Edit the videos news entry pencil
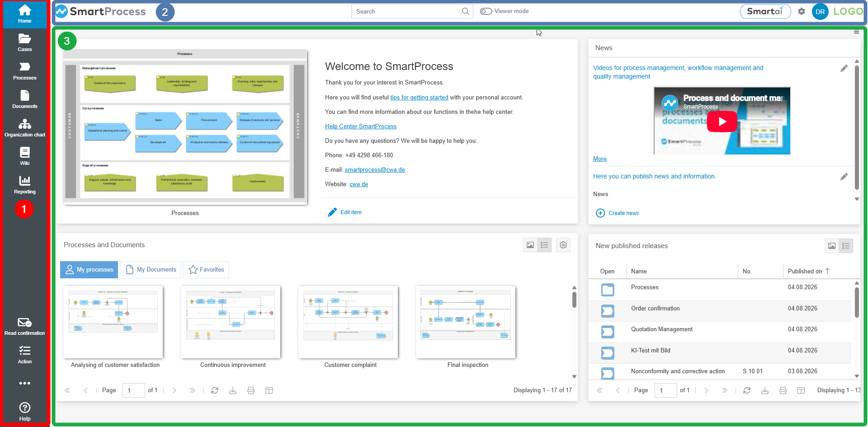 pos(844,68)
